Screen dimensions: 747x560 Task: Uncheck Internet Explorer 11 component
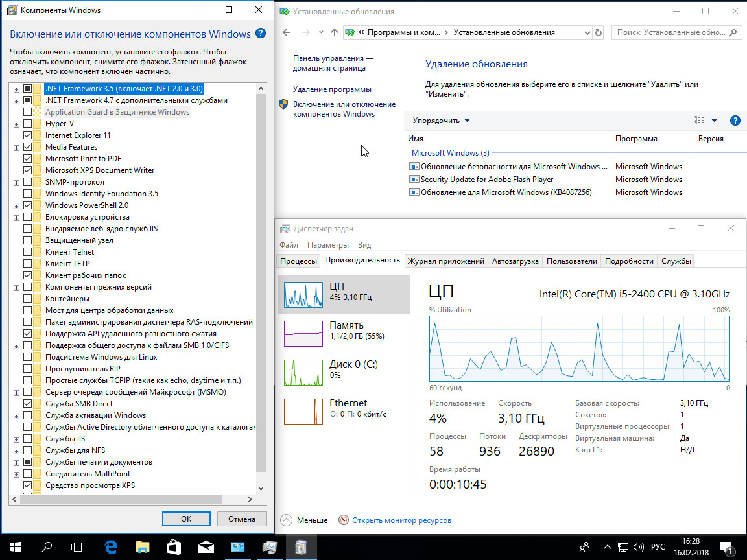tap(28, 135)
